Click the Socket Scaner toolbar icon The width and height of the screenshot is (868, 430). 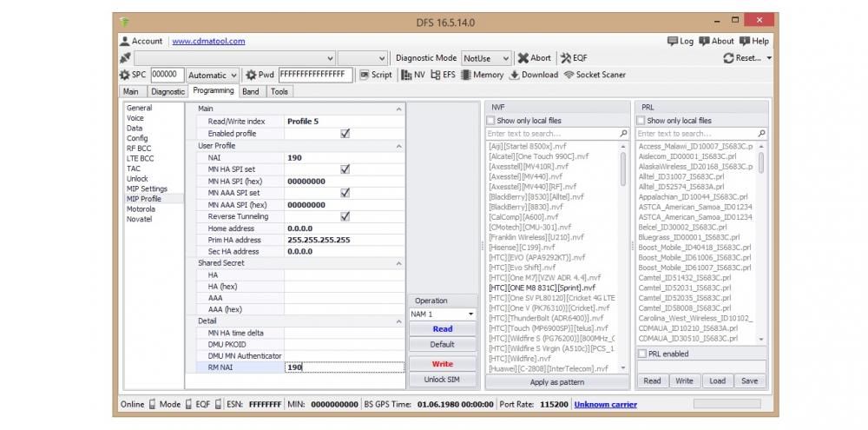coord(595,75)
